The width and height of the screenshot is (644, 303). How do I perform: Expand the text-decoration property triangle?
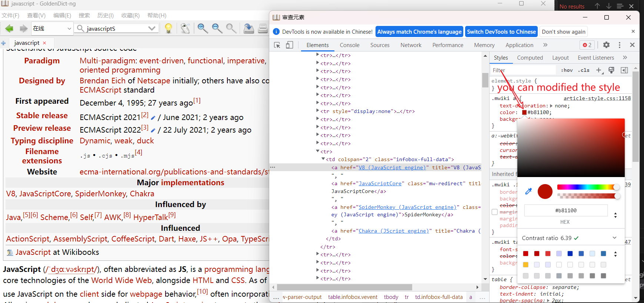point(551,106)
